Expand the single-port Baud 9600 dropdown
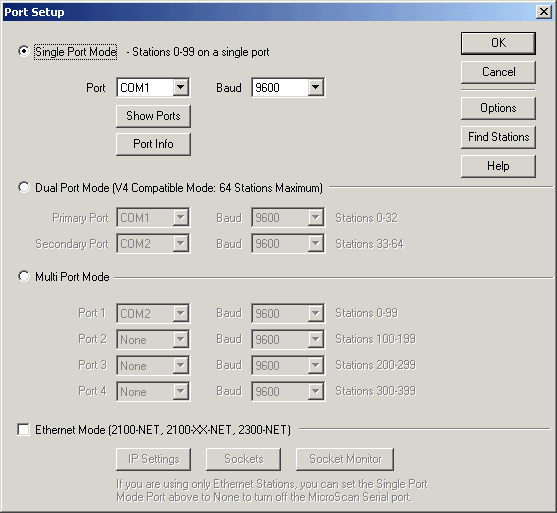Screen dimensions: 557x513 [288, 87]
